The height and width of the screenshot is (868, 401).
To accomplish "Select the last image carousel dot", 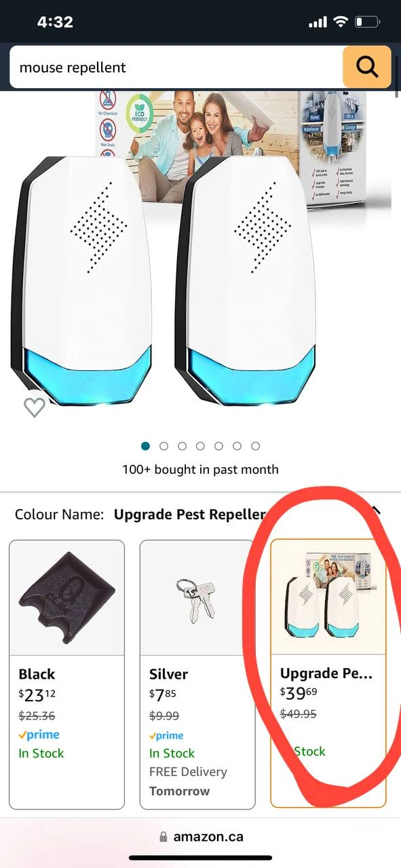I will [x=255, y=446].
